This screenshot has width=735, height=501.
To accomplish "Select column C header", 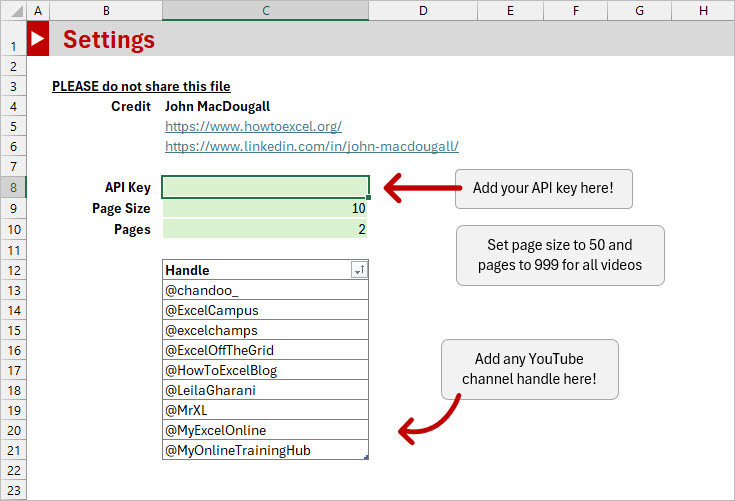I will [266, 10].
